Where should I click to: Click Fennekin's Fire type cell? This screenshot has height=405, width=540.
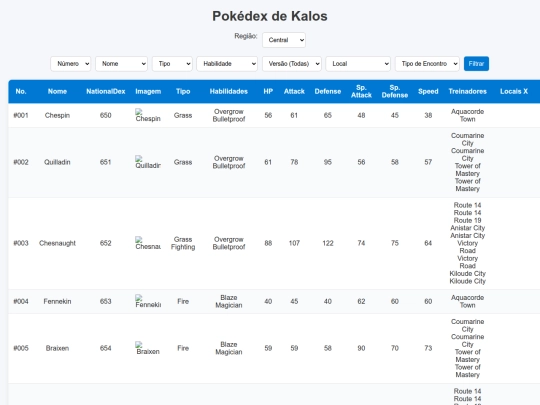183,301
